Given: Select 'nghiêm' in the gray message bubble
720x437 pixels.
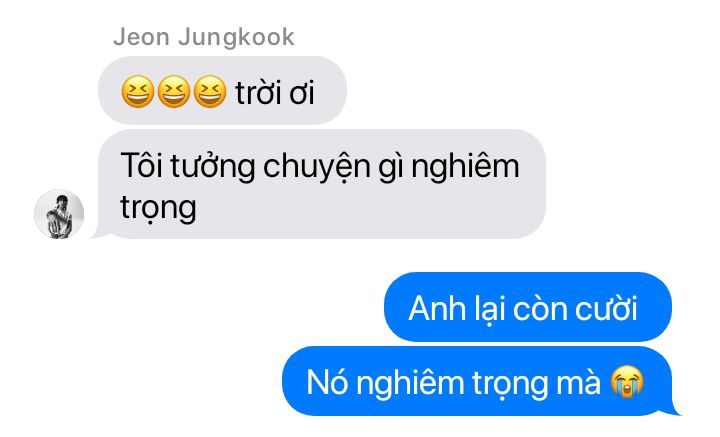Looking at the screenshot, I should 465,167.
